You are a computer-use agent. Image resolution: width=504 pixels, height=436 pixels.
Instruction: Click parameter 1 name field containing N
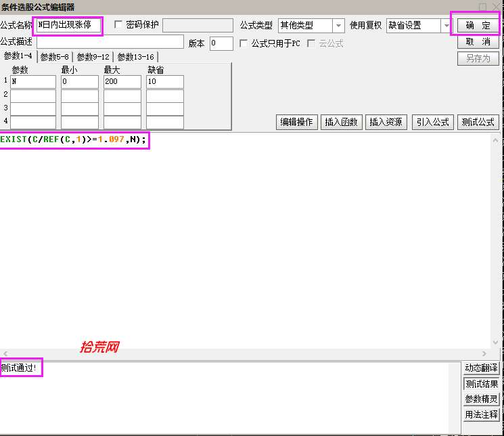[x=33, y=82]
